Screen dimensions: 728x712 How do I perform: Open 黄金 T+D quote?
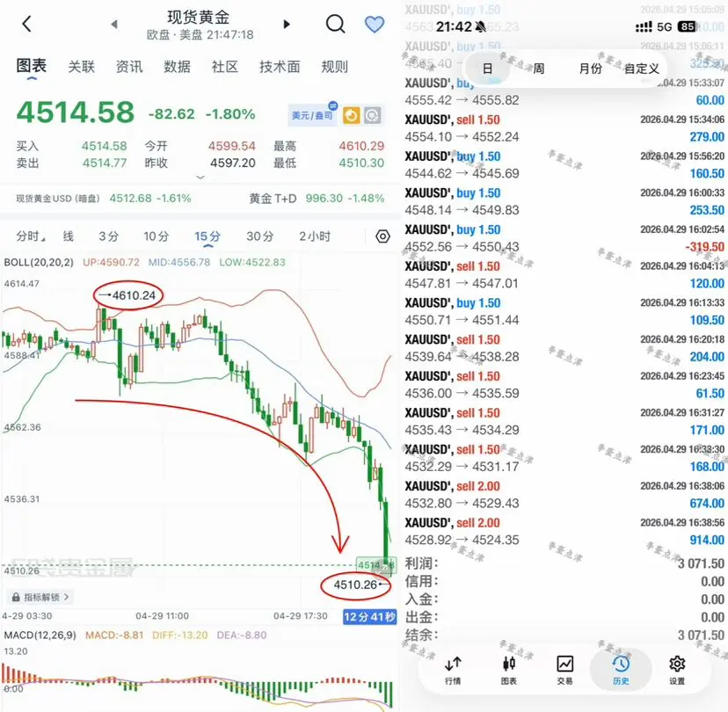point(317,199)
